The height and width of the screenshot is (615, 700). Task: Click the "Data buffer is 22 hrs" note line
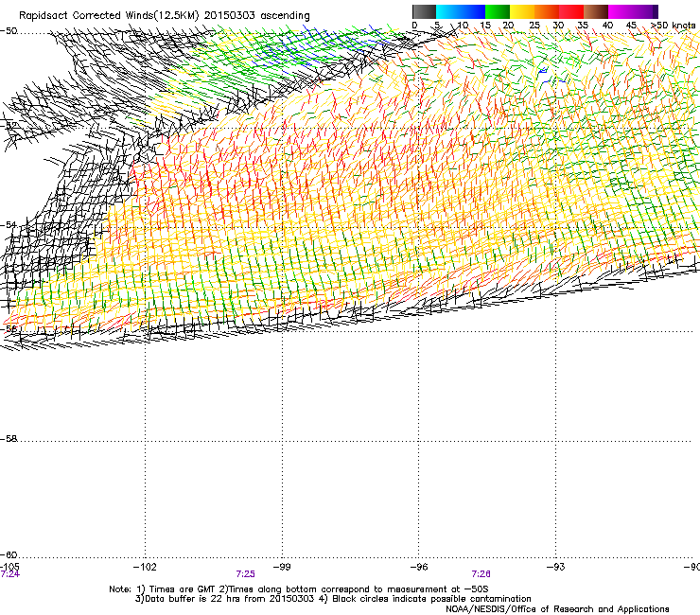click(x=333, y=599)
